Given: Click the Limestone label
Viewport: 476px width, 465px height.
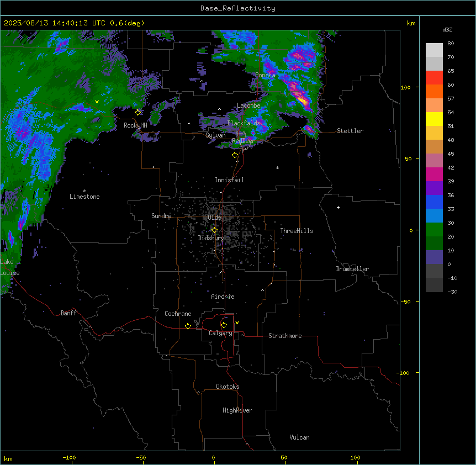Looking at the screenshot, I should [x=84, y=197].
